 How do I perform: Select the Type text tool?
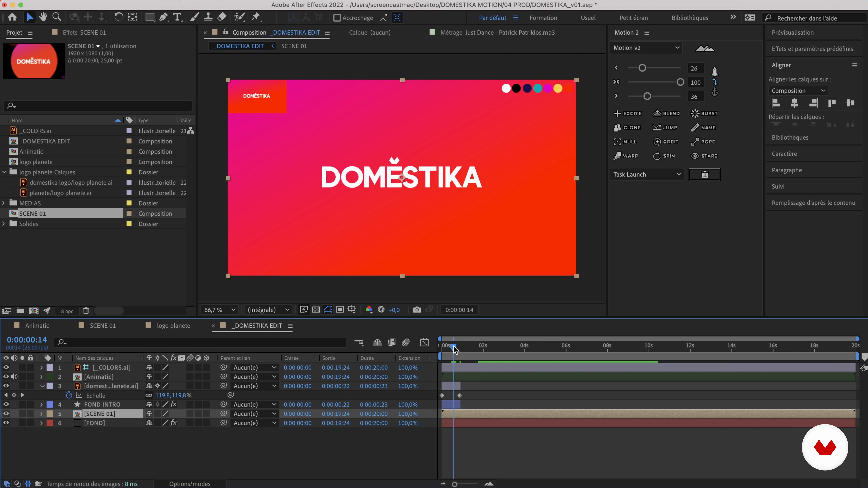(x=177, y=17)
